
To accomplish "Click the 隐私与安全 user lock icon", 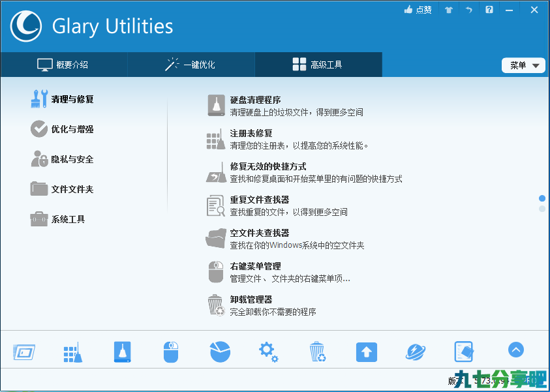I will [x=39, y=159].
